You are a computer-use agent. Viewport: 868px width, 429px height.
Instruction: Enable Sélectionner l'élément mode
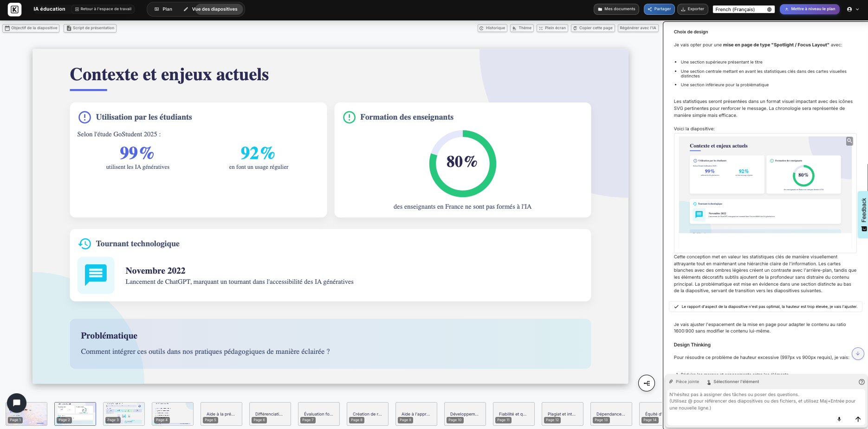(733, 382)
